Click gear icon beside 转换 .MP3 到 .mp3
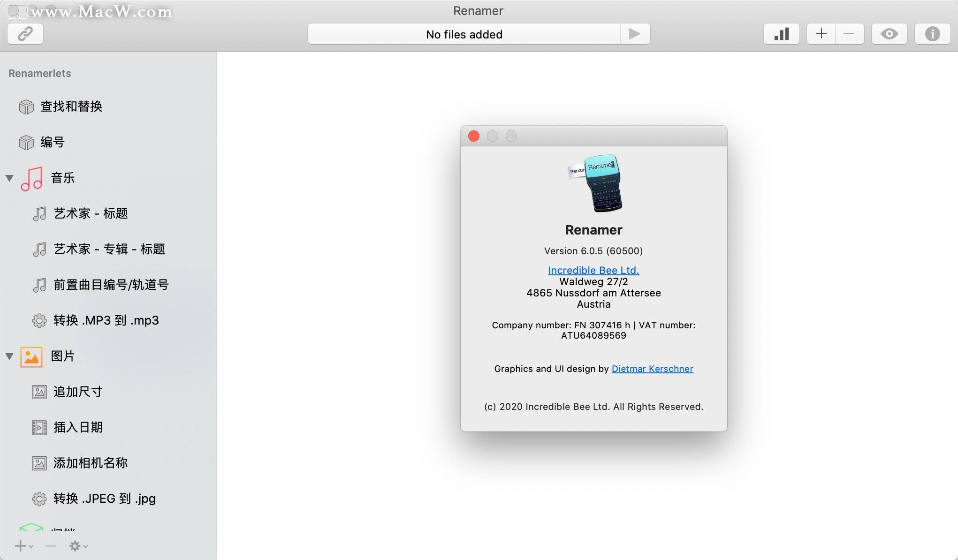Screen dimensions: 958x560 (39, 320)
